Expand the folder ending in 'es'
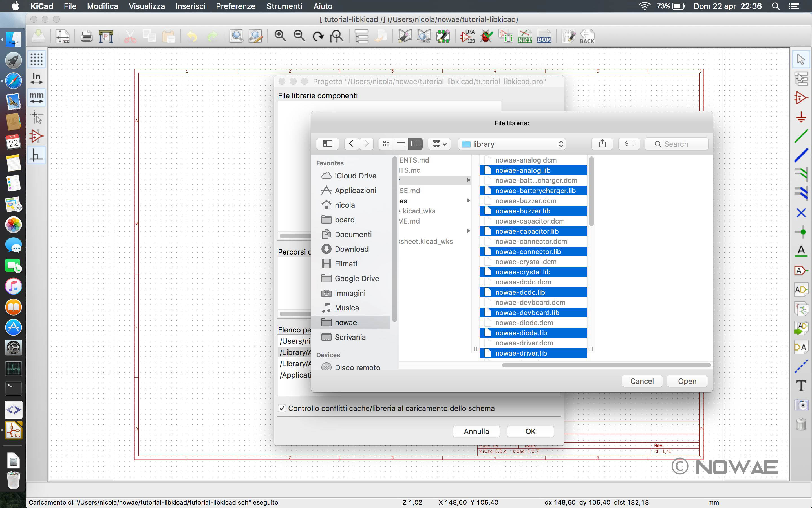 (468, 201)
